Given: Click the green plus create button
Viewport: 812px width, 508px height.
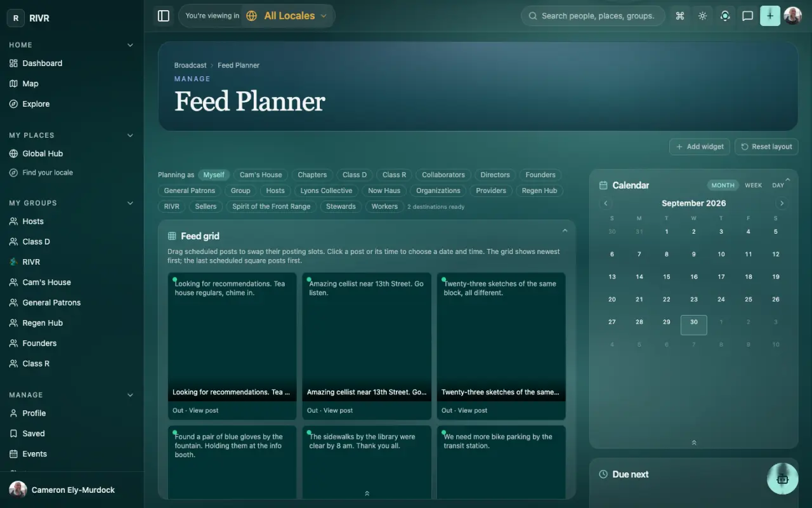Looking at the screenshot, I should (x=770, y=16).
